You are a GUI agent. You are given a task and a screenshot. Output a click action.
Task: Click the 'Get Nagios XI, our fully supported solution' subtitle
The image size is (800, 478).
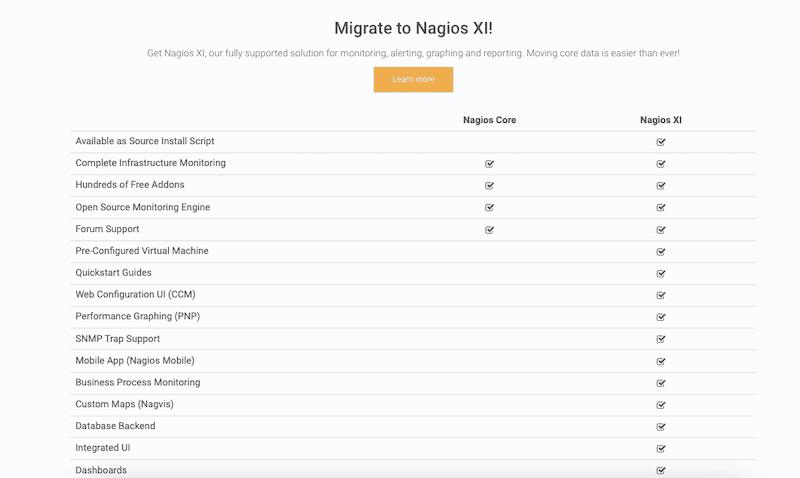click(413, 53)
